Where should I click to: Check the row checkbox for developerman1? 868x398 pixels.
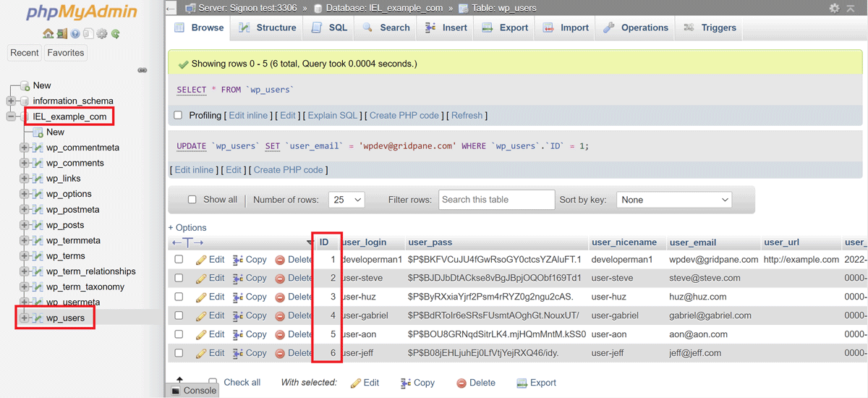179,259
